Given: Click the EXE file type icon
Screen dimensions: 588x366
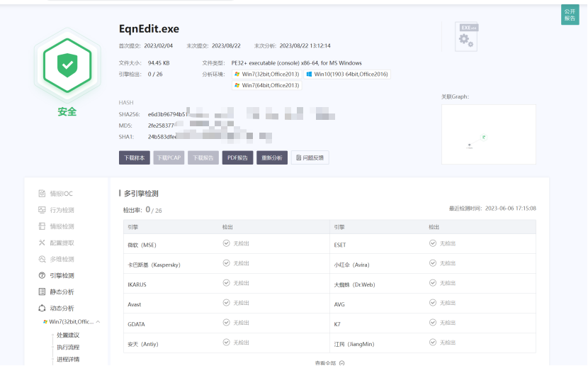Looking at the screenshot, I should pos(467,37).
